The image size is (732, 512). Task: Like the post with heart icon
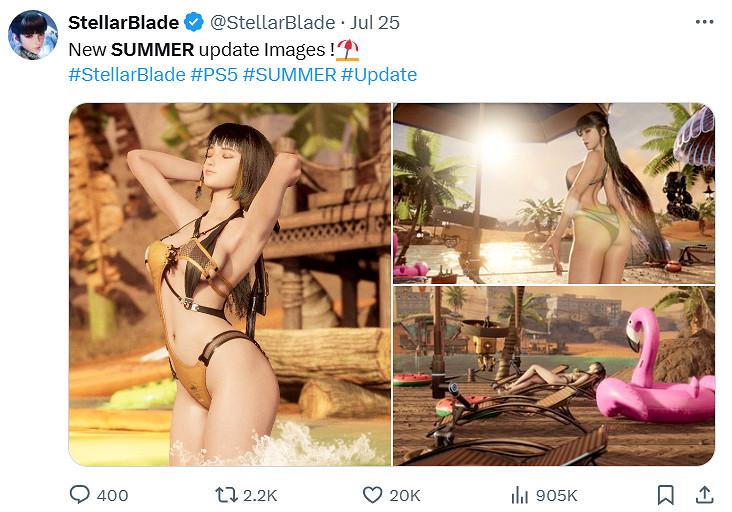click(x=372, y=495)
